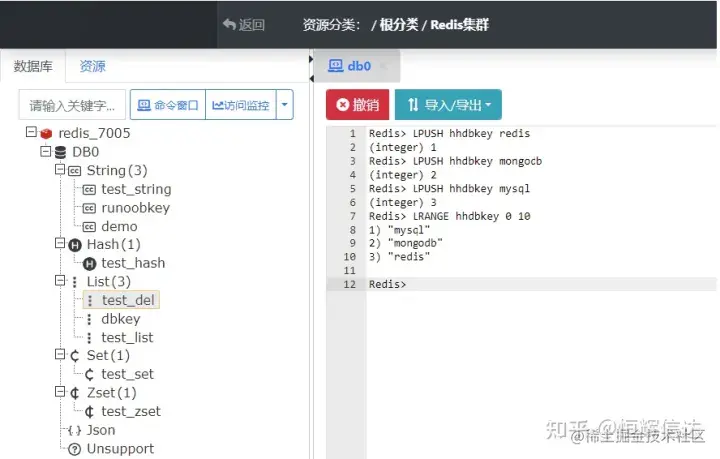Click the dbkey list icon

pos(89,319)
